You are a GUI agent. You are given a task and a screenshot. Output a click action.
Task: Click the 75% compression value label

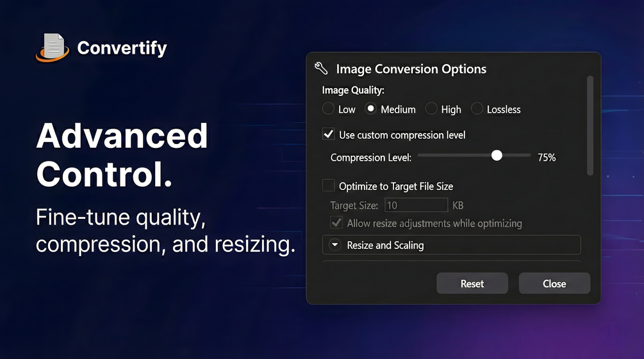click(x=547, y=157)
